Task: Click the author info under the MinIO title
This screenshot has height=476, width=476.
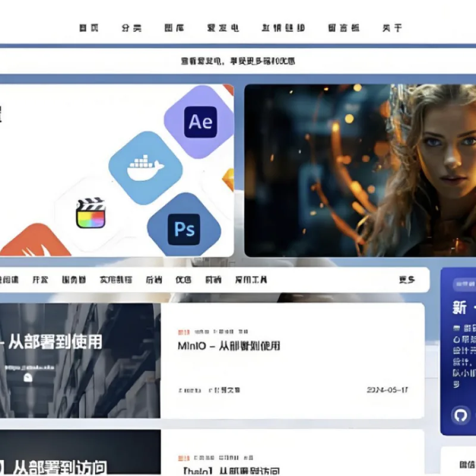Action: pos(209,390)
